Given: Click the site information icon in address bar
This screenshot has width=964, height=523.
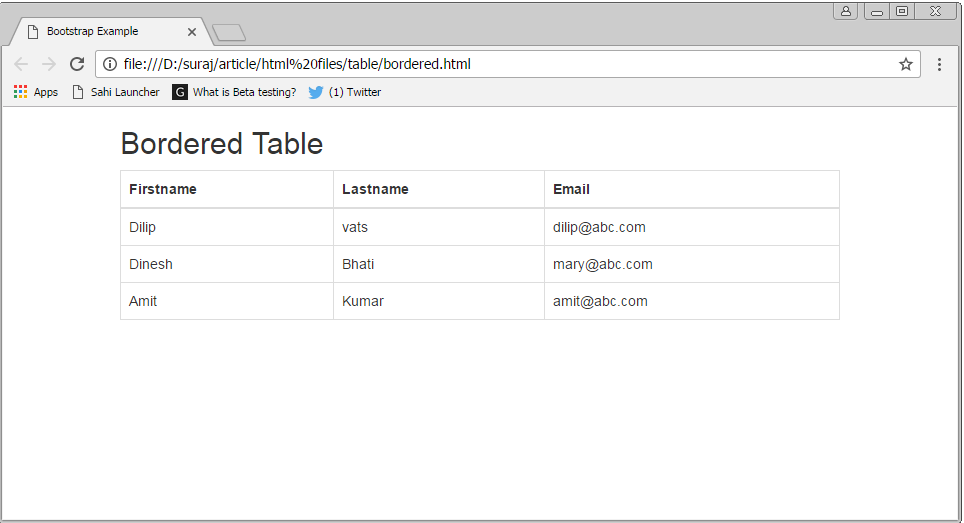Looking at the screenshot, I should (110, 64).
